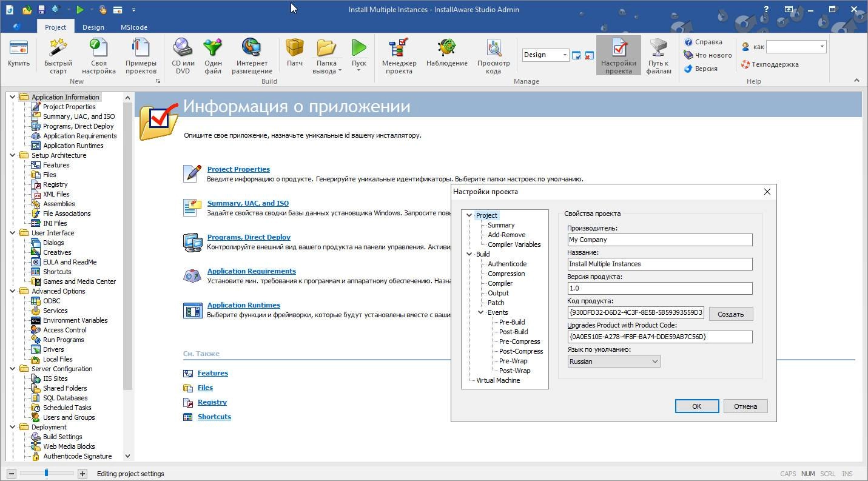Click the quick-access green Run arrow
Image resolution: width=868 pixels, height=481 pixels.
(x=79, y=9)
